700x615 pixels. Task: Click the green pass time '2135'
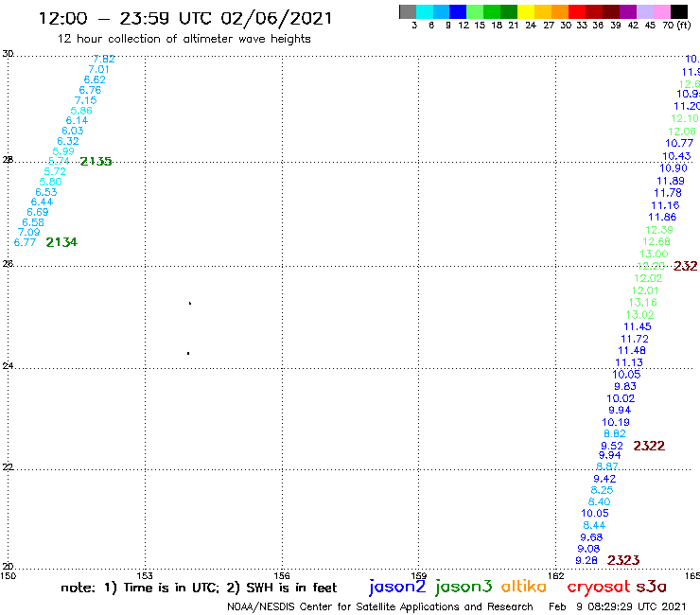[x=96, y=161]
